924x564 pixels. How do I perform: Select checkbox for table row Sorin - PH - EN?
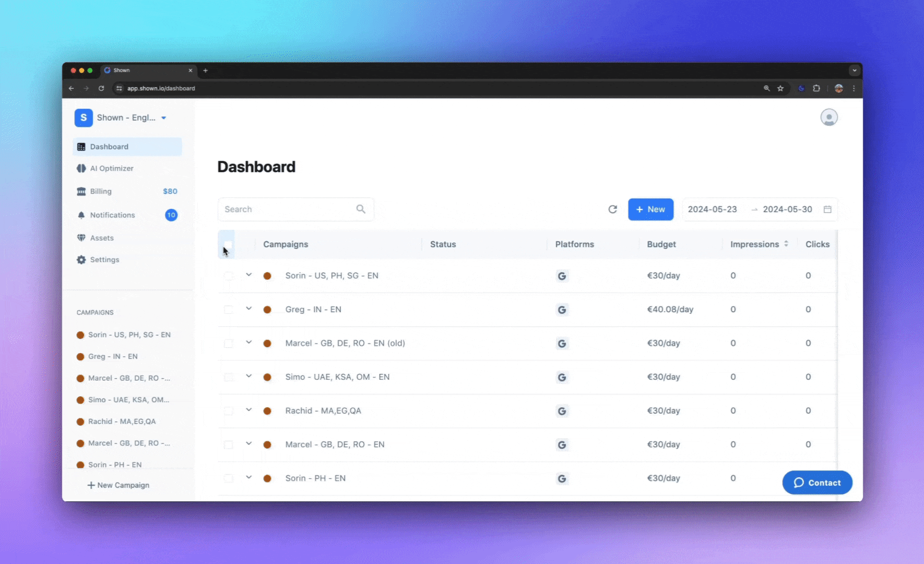(x=228, y=478)
